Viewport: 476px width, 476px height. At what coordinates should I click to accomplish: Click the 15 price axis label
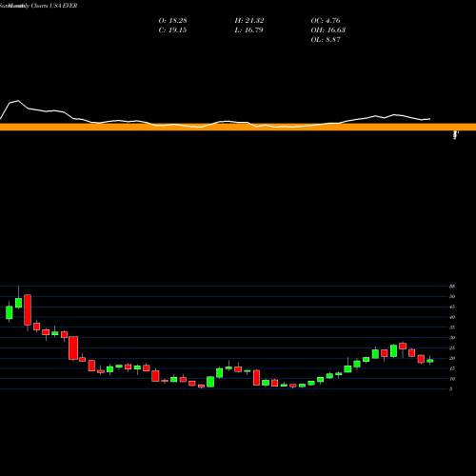(x=452, y=368)
